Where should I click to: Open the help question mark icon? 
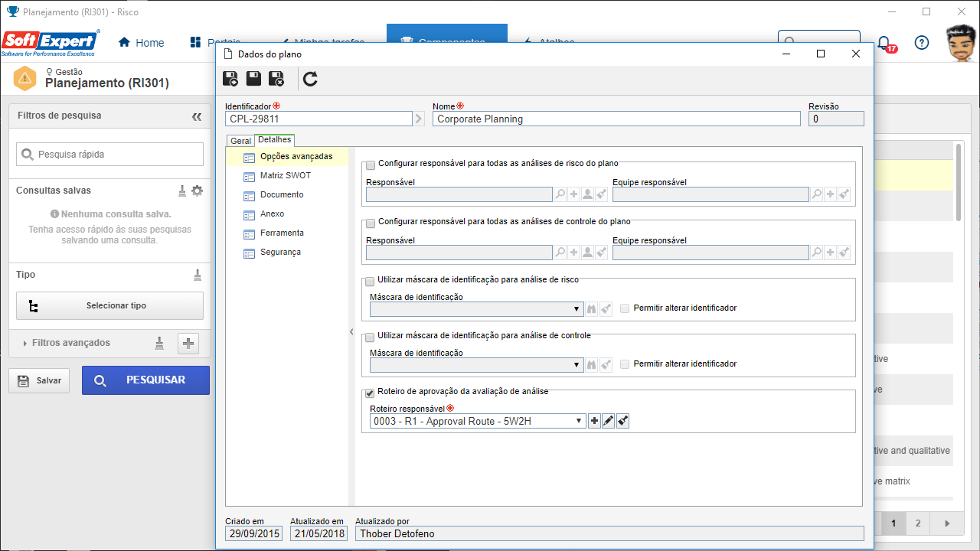pos(922,43)
